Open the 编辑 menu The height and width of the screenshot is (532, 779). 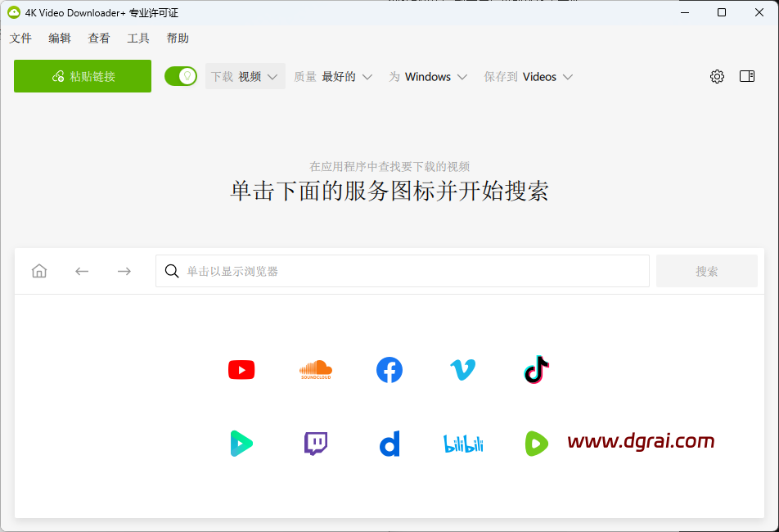(x=60, y=38)
